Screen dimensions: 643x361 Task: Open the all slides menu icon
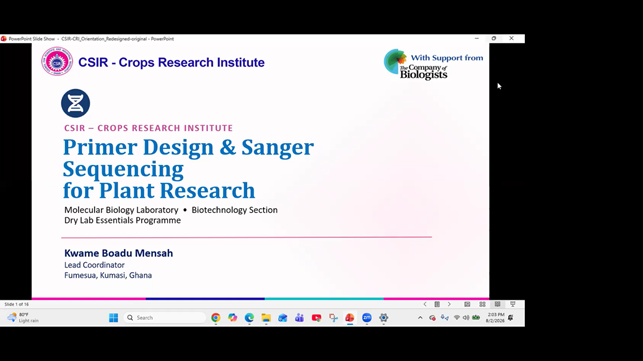point(437,304)
